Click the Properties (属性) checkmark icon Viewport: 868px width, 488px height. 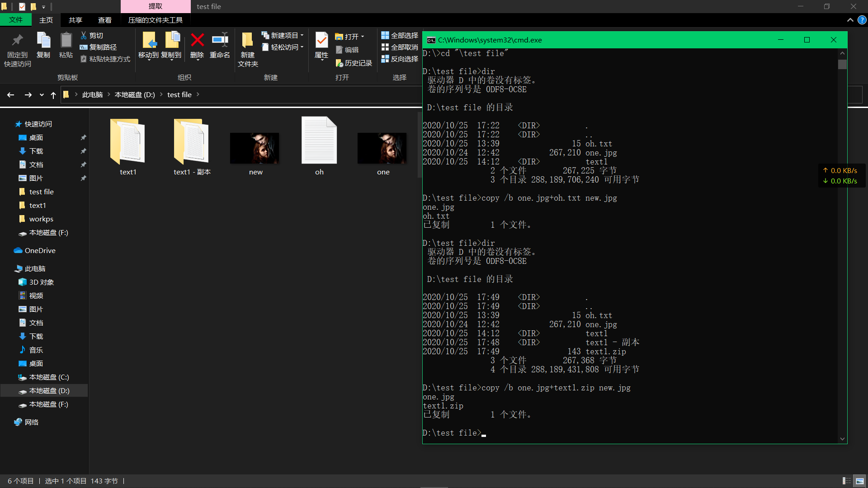tap(321, 40)
